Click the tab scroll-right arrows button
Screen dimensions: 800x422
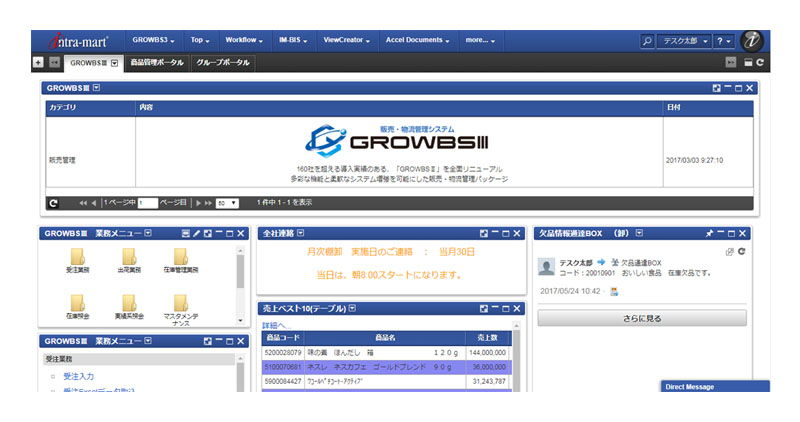[x=731, y=62]
